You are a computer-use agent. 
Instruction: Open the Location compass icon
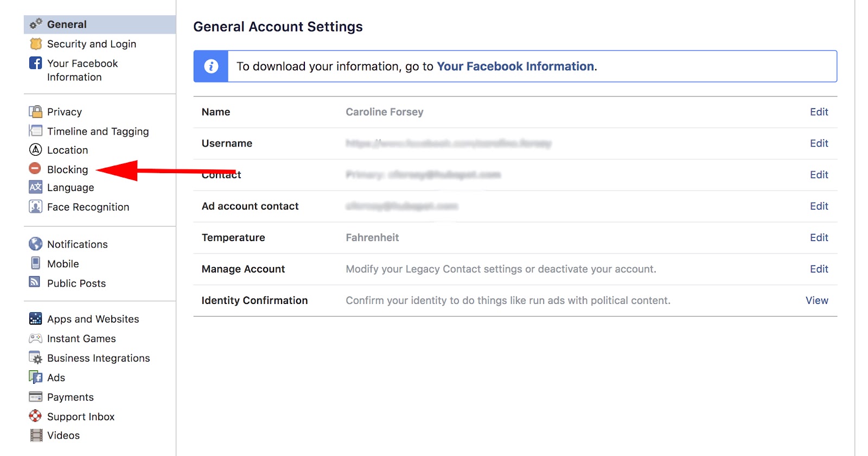tap(35, 150)
